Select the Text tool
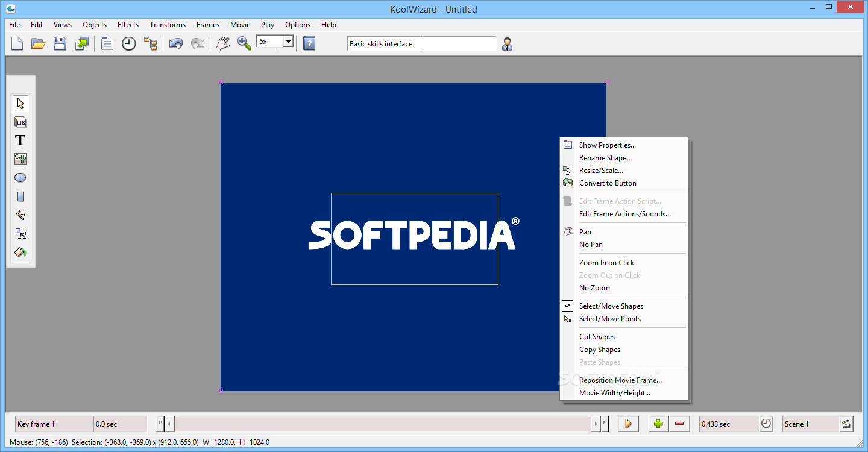Viewport: 868px width, 452px height. click(20, 140)
